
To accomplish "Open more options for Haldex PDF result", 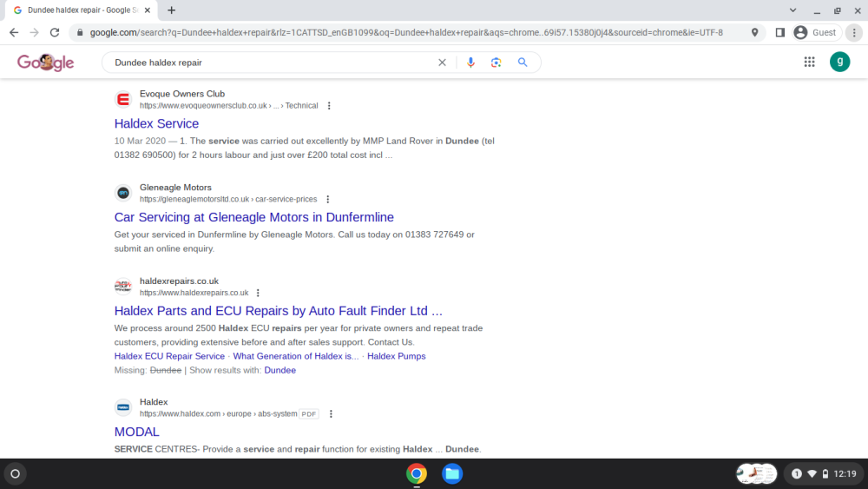I will click(x=331, y=414).
